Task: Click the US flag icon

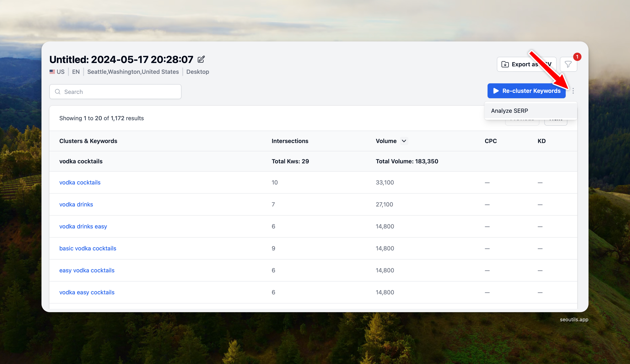Action: coord(52,72)
